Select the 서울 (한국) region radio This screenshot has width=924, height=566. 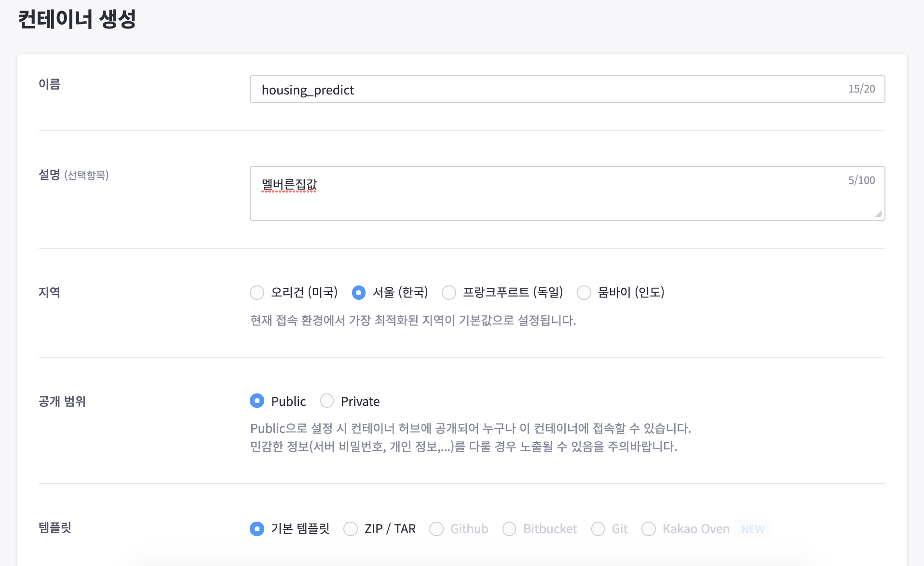[358, 293]
